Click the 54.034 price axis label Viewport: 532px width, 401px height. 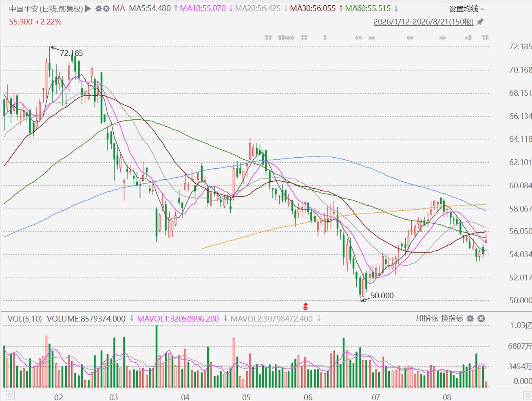520,254
